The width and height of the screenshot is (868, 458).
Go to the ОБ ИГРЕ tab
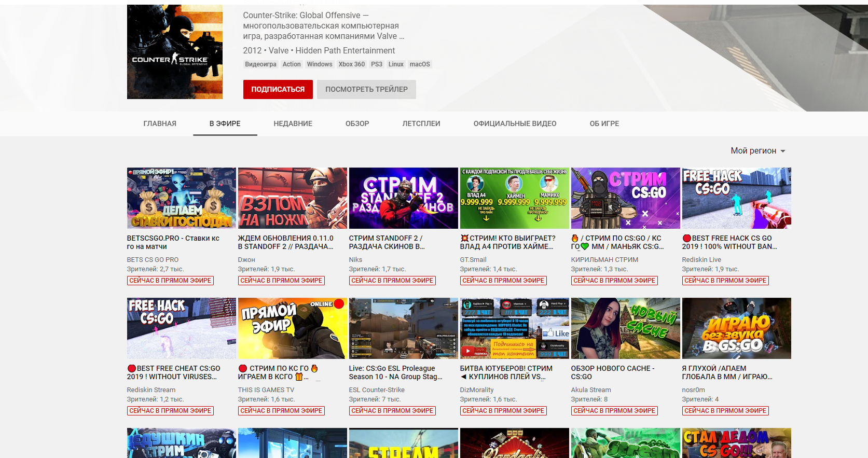click(x=604, y=123)
